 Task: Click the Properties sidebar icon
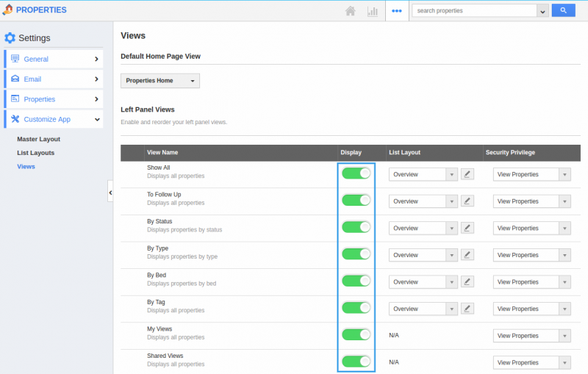[15, 98]
